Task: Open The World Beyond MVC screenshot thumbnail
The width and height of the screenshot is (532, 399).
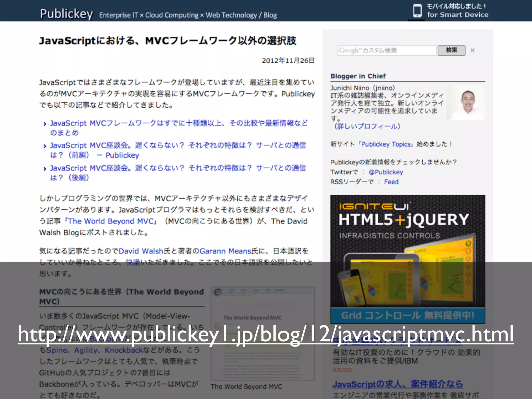Action: 263,334
